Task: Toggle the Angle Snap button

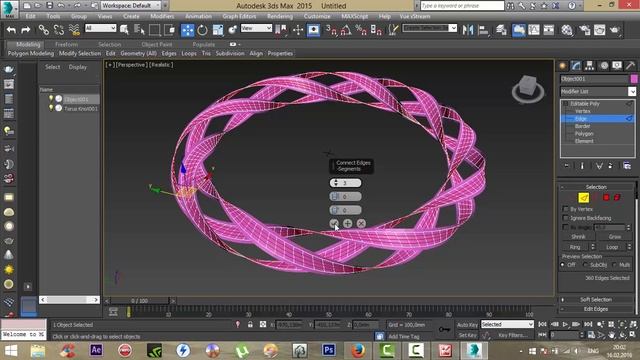Action: [x=346, y=30]
